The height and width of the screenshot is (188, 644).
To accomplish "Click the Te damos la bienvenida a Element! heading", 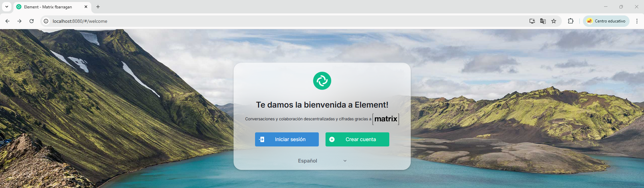I will pos(322,105).
